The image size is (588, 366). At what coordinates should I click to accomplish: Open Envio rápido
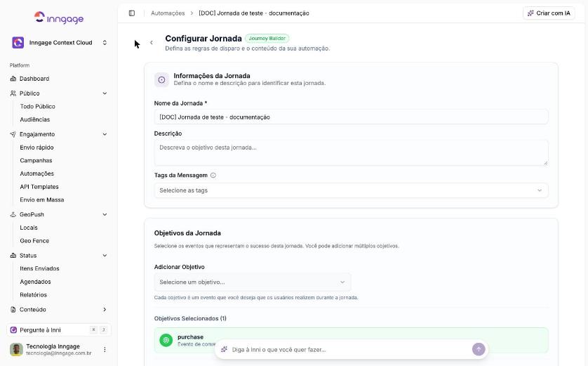click(x=36, y=147)
